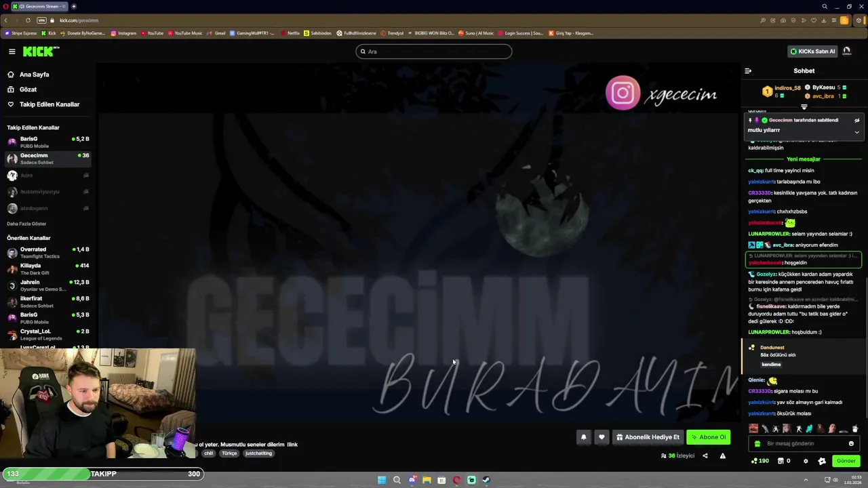868x488 pixels.
Task: Open Windows taskbar search
Action: pyautogui.click(x=397, y=480)
